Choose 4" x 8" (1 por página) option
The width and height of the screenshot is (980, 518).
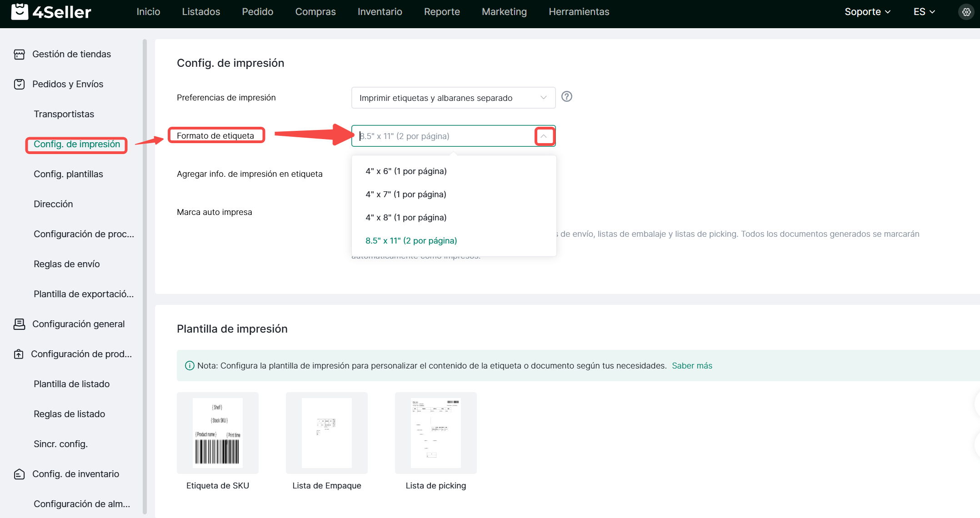pyautogui.click(x=406, y=218)
